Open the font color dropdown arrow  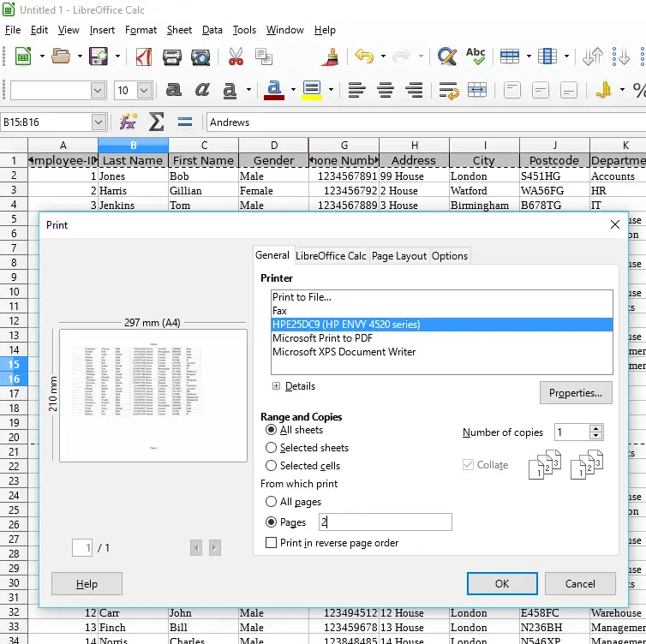[x=293, y=90]
